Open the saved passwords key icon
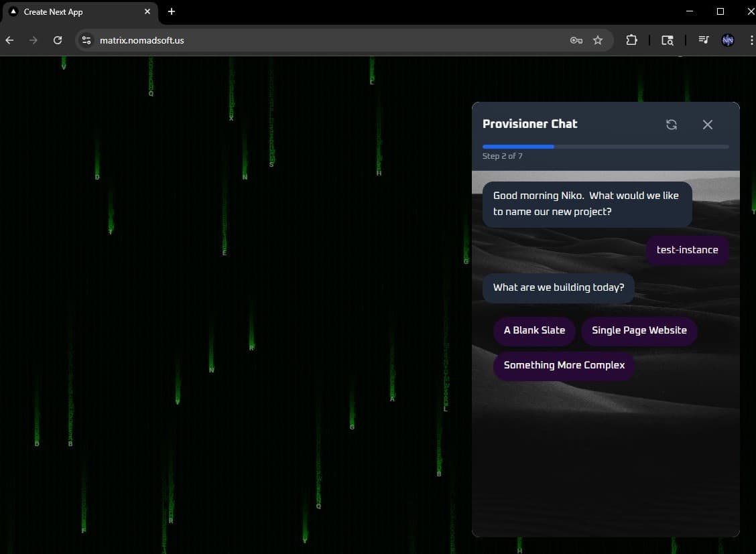Viewport: 756px width, 554px height. (x=576, y=40)
